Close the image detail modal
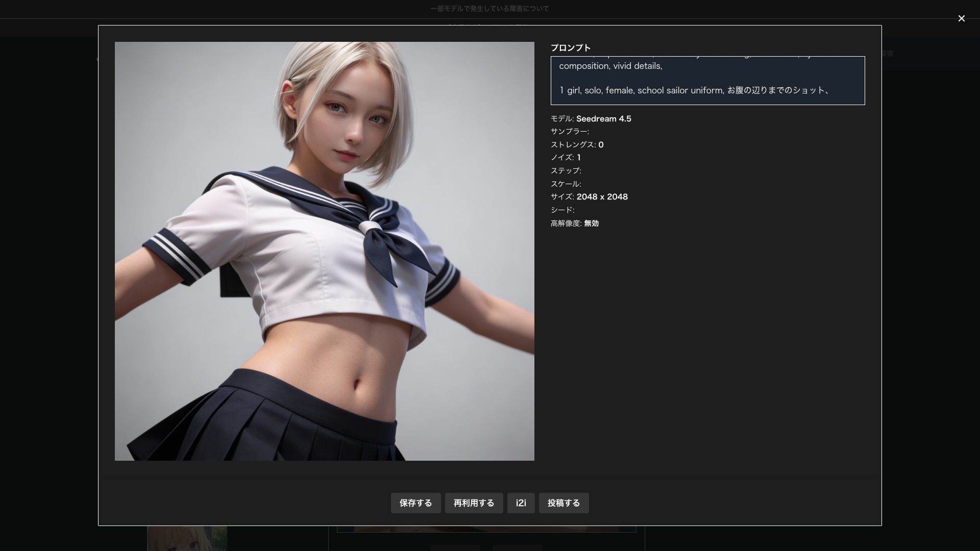This screenshot has height=551, width=980. pyautogui.click(x=962, y=18)
